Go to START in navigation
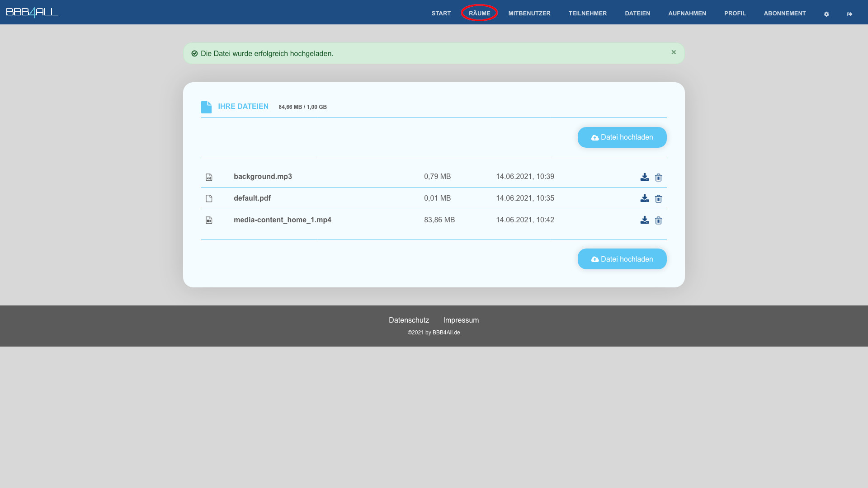Viewport: 868px width, 488px height. (x=441, y=14)
